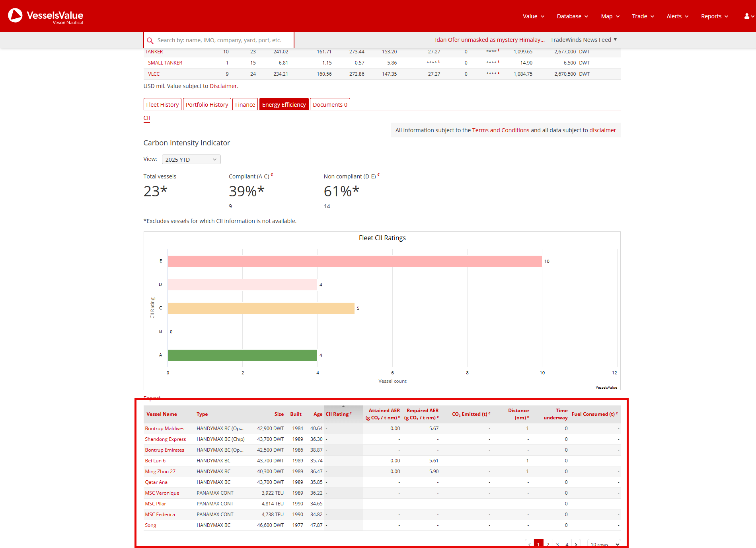
Task: Switch to the Portfolio History tab
Action: 207,105
